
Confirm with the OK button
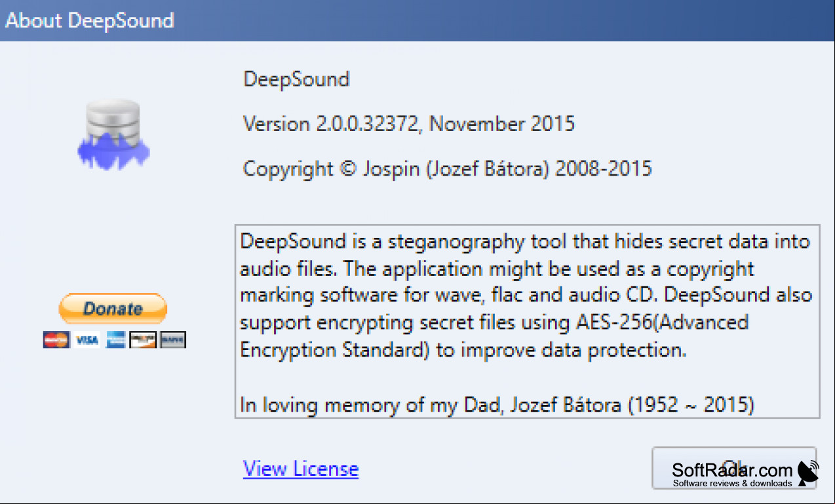click(x=734, y=468)
